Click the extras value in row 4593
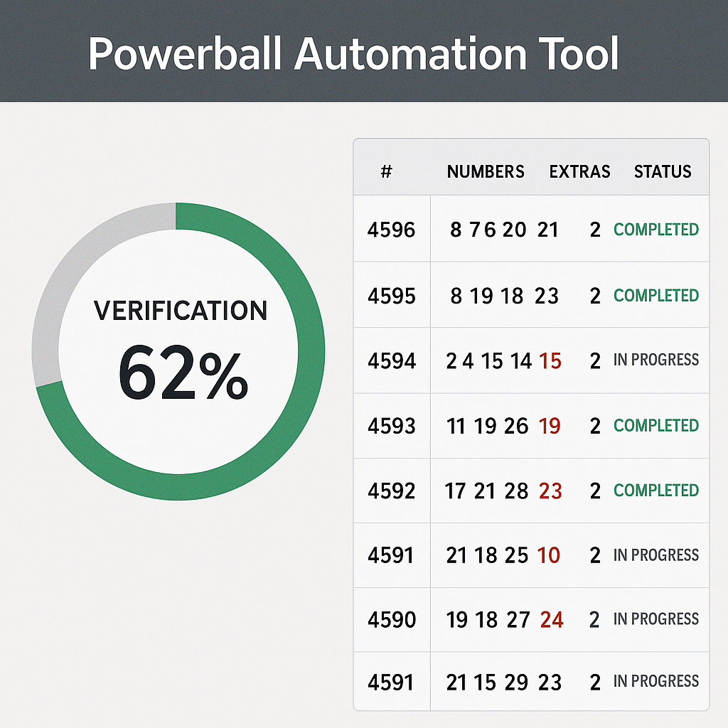Image resolution: width=728 pixels, height=728 pixels. (595, 427)
